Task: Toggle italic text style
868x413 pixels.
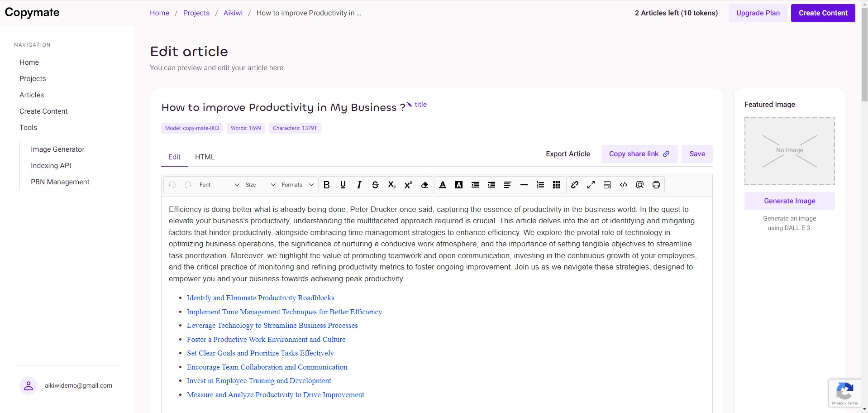Action: (359, 185)
